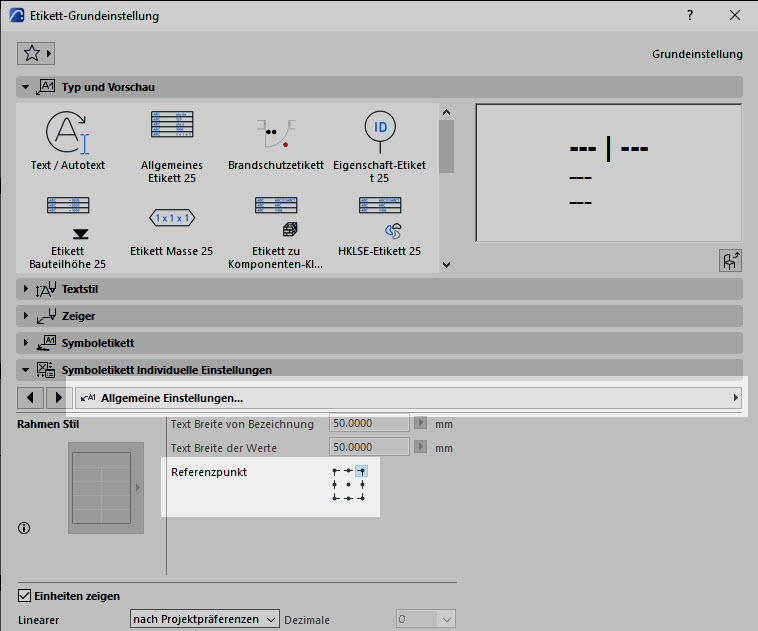The height and width of the screenshot is (631, 758).
Task: Select the Allgemeines Etikett 25 type
Action: point(172,147)
